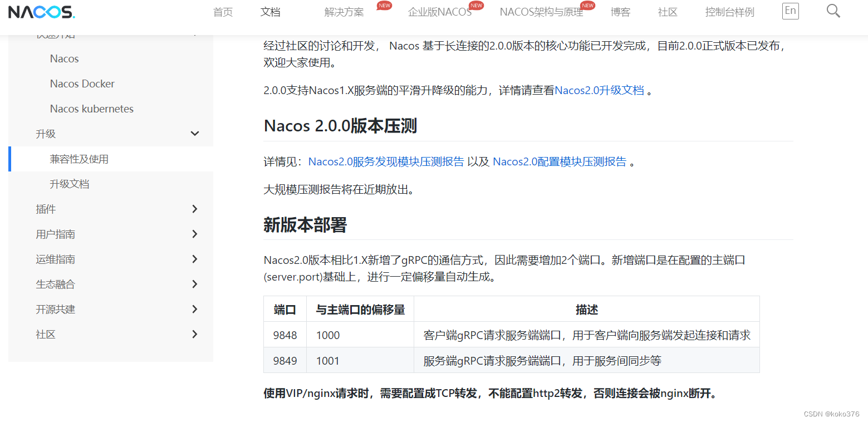Viewport: 868px width, 422px height.
Task: Click the Nacos 2.0.0版本压测 heading
Action: [340, 126]
